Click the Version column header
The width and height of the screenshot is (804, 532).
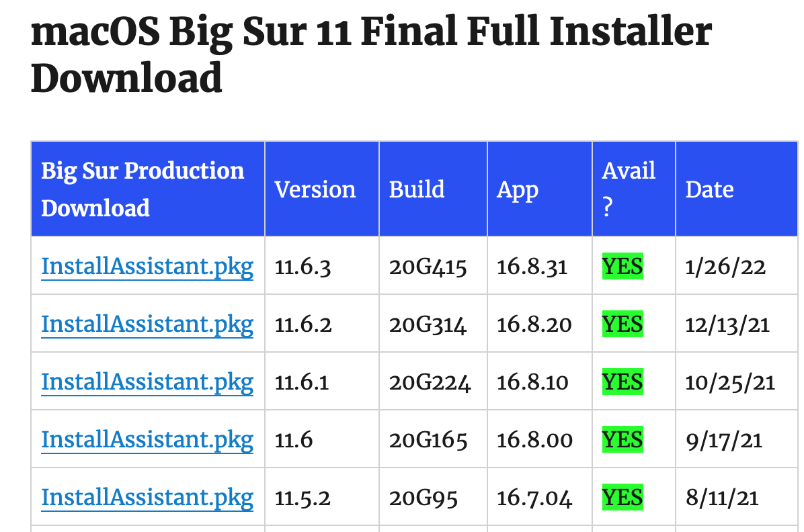(x=315, y=189)
